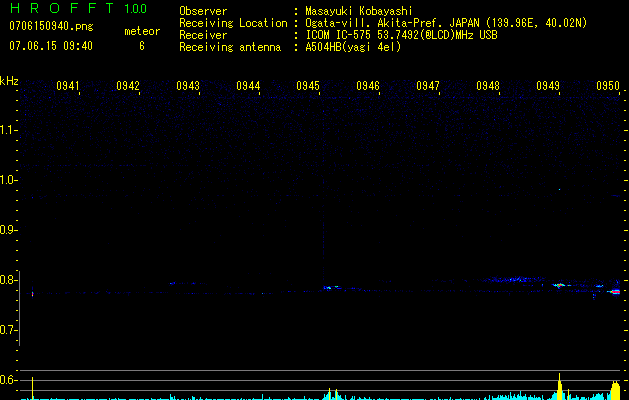Image resolution: width=629 pixels, height=400 pixels.
Task: Click the 0941 time marker
Action: 68,86
